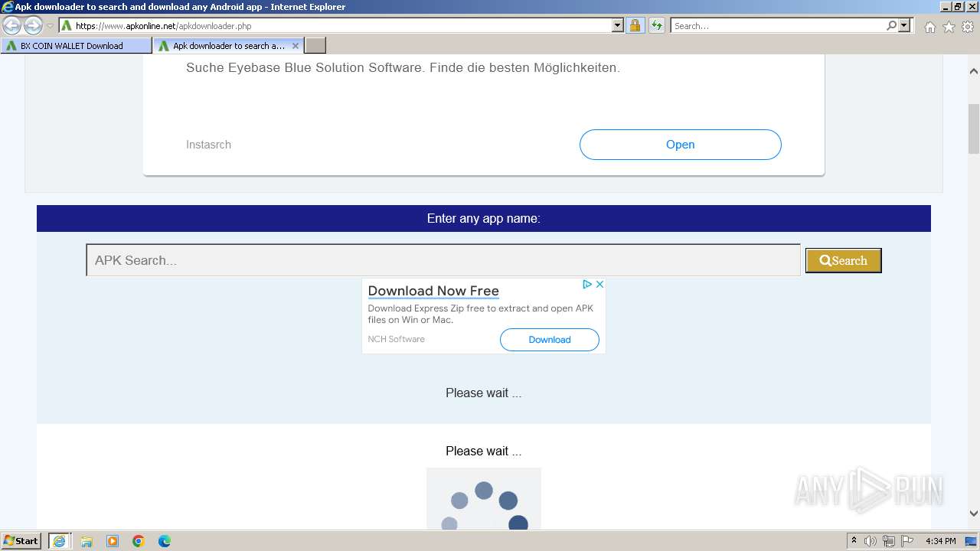Image resolution: width=980 pixels, height=551 pixels.
Task: Close the Apk downloader tab
Action: coord(296,46)
